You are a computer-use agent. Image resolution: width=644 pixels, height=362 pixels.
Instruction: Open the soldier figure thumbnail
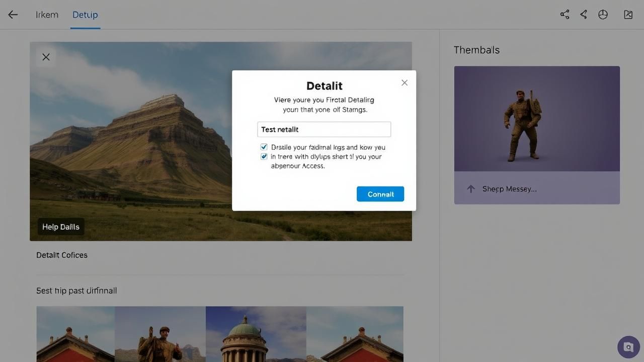click(x=537, y=119)
